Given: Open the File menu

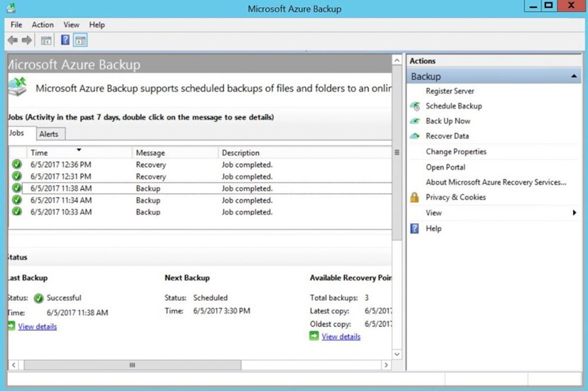Looking at the screenshot, I should pos(16,25).
